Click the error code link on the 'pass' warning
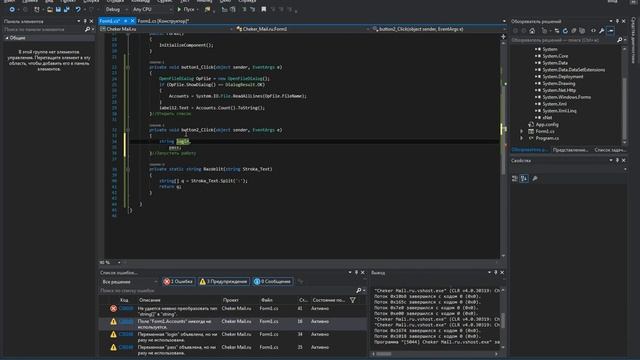The image size is (640, 360). click(x=126, y=347)
